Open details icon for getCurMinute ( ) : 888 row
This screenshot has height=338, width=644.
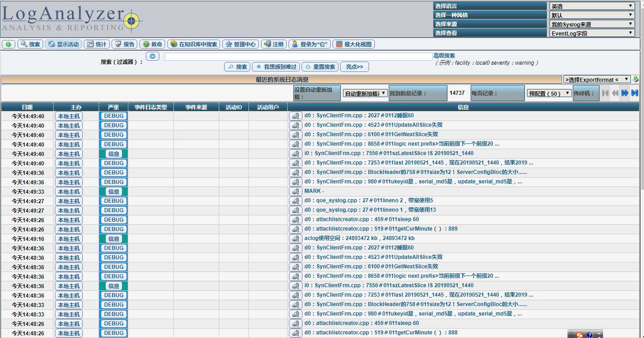point(295,333)
